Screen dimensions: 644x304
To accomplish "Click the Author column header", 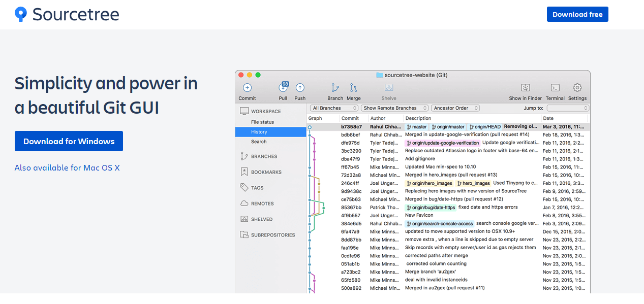I will pyautogui.click(x=385, y=118).
